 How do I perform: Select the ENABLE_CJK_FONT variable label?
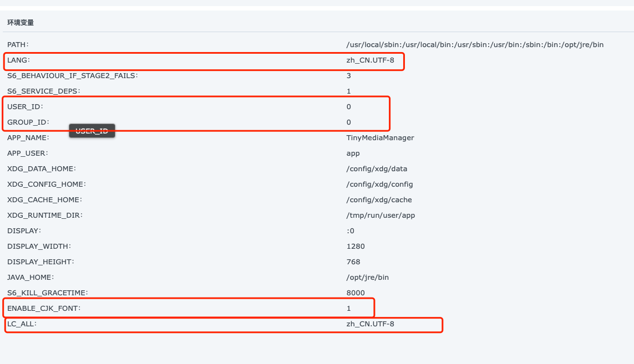pos(44,308)
